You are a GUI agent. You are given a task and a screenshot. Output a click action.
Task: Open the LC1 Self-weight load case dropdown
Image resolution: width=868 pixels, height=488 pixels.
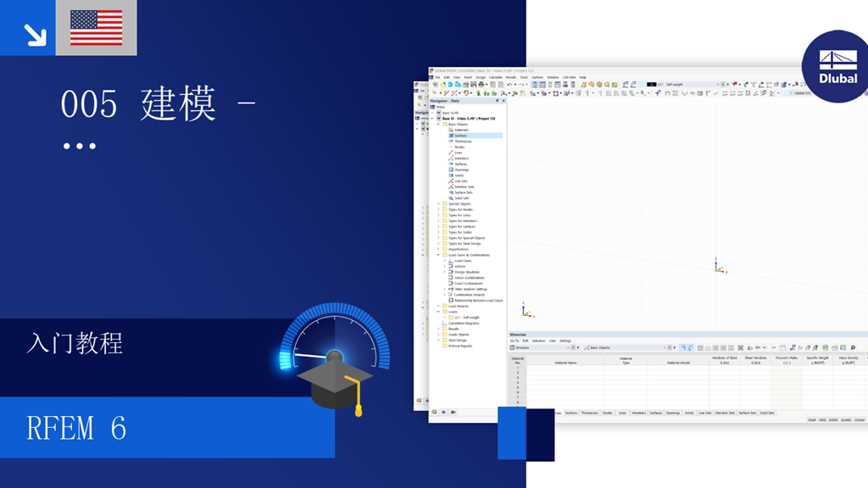(718, 85)
